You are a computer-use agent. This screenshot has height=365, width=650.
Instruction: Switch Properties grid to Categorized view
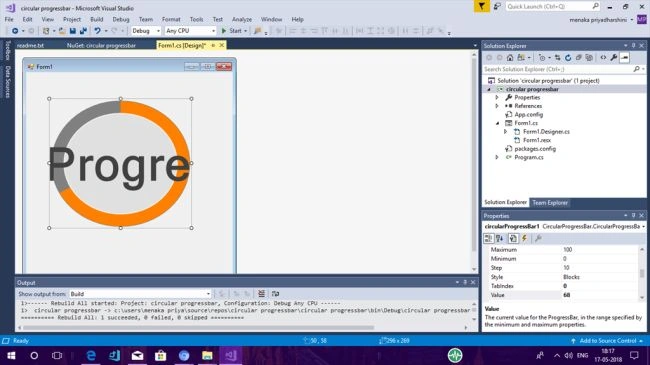pyautogui.click(x=488, y=238)
